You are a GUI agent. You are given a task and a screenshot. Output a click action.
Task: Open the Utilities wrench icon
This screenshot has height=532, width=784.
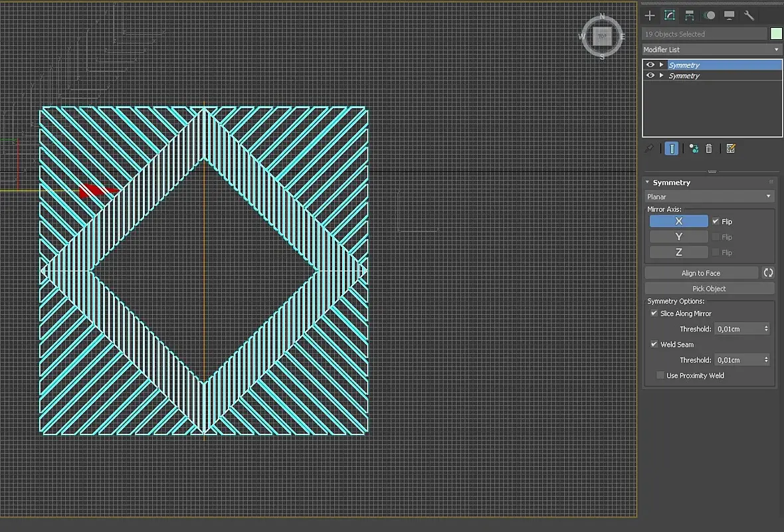coord(749,15)
